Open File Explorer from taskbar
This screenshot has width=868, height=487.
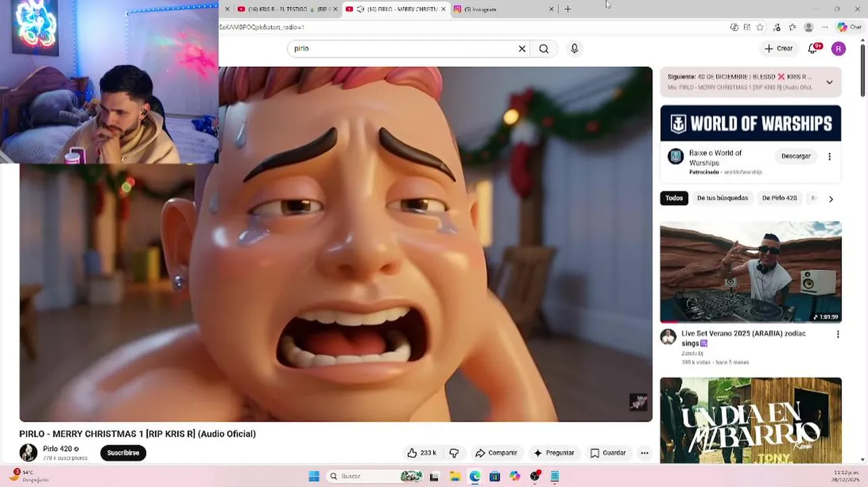point(455,476)
